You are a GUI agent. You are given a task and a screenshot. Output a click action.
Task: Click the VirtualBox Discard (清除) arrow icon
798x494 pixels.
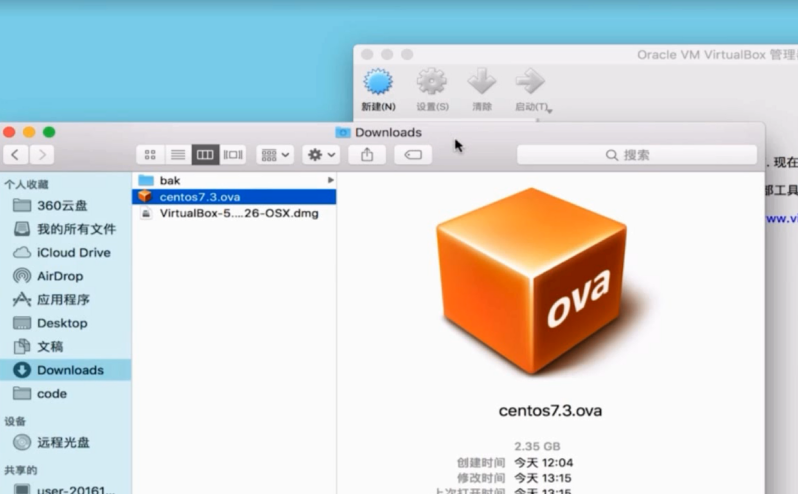481,81
